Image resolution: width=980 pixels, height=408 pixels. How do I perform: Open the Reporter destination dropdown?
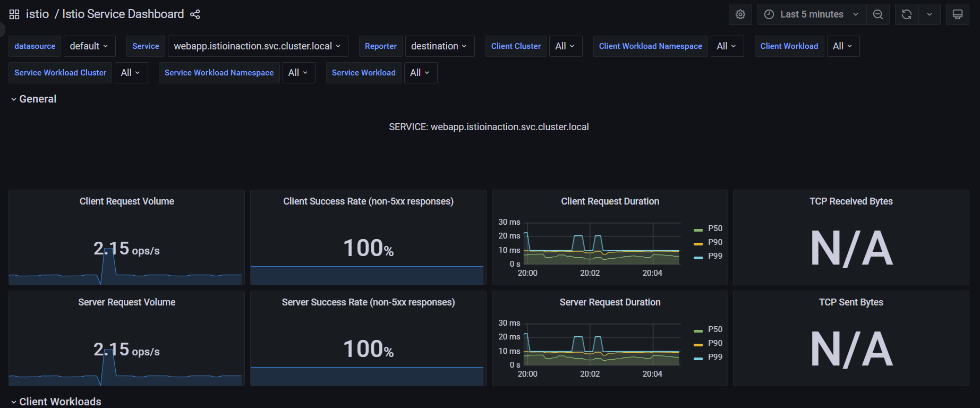click(x=439, y=46)
